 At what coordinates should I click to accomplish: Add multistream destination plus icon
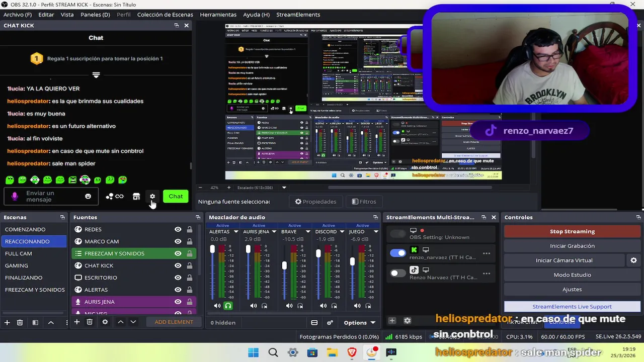coord(392,320)
